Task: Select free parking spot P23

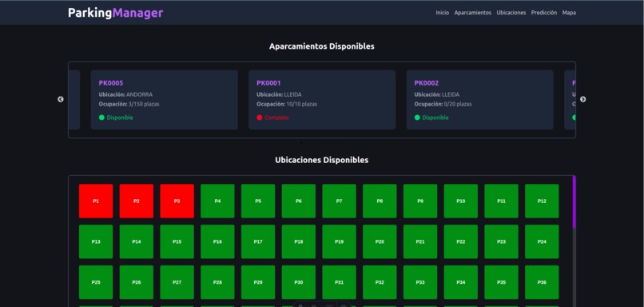Action: point(502,241)
